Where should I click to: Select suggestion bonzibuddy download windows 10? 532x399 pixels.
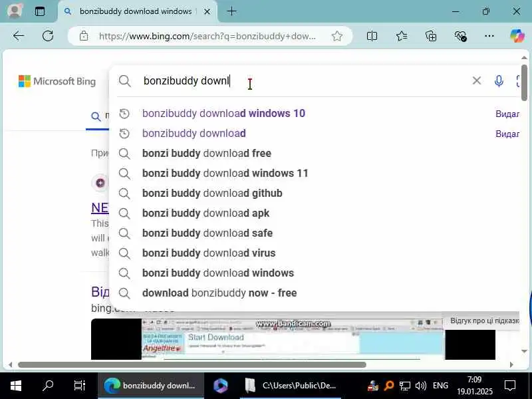coord(223,113)
